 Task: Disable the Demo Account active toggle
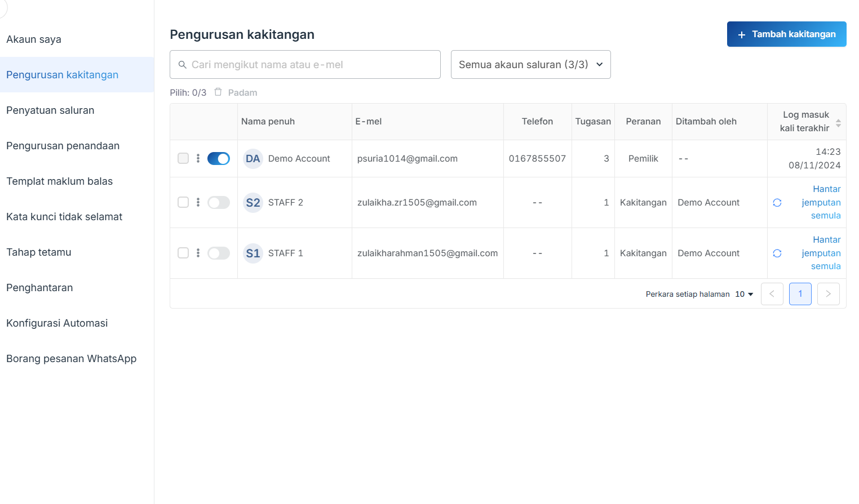click(x=219, y=159)
